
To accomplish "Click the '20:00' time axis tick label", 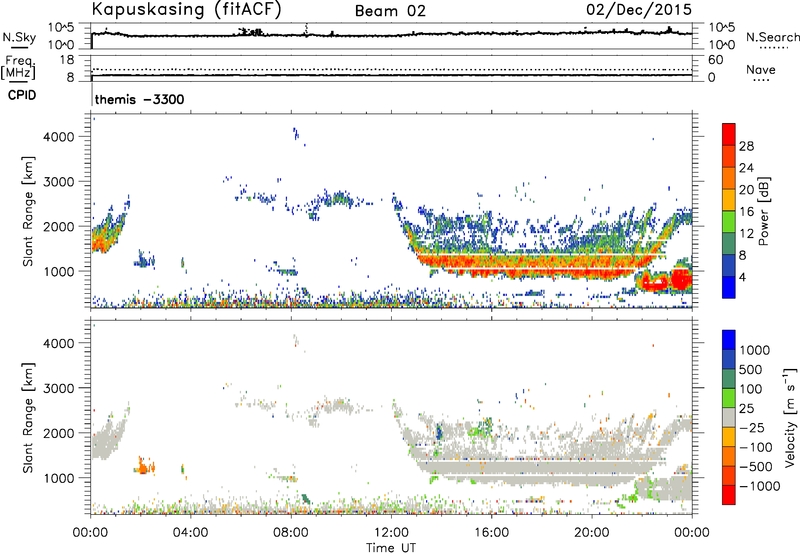I will coord(591,533).
